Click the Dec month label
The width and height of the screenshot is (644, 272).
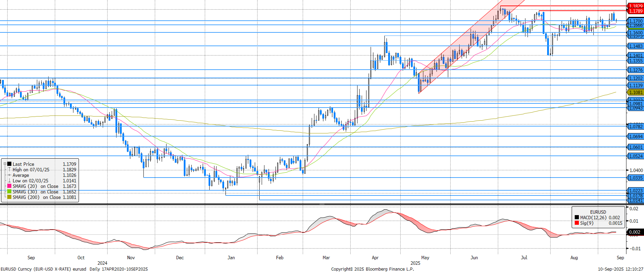(180, 258)
